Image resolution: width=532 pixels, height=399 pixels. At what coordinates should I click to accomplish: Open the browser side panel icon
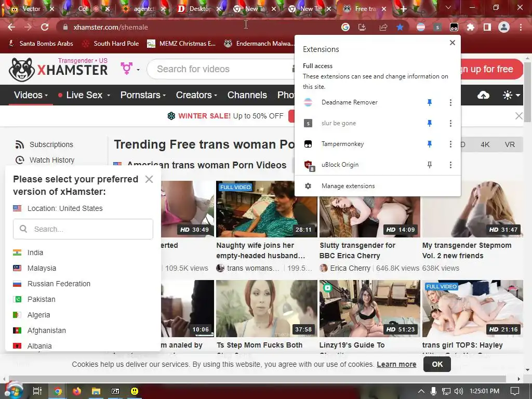tap(487, 27)
